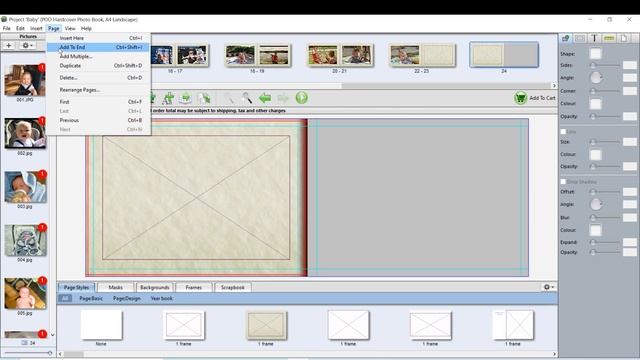The image size is (640, 360).
Task: Click the greyed right arrow next page icon
Action: point(283,98)
